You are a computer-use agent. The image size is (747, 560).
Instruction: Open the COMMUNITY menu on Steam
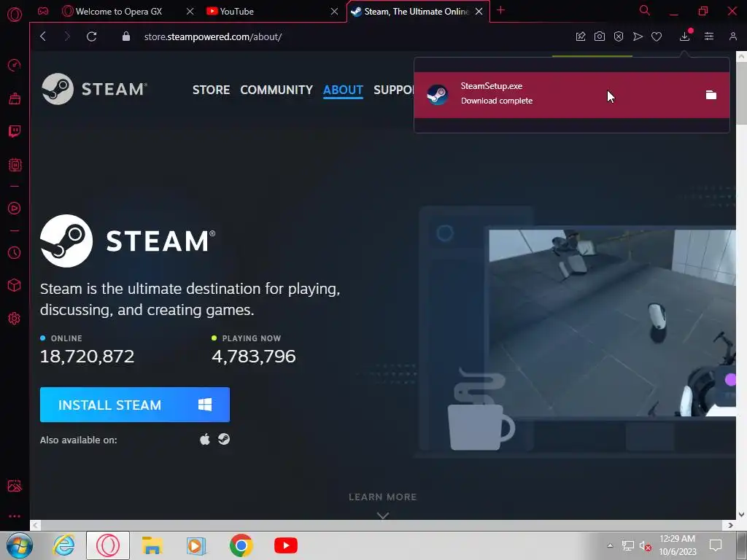pos(276,90)
